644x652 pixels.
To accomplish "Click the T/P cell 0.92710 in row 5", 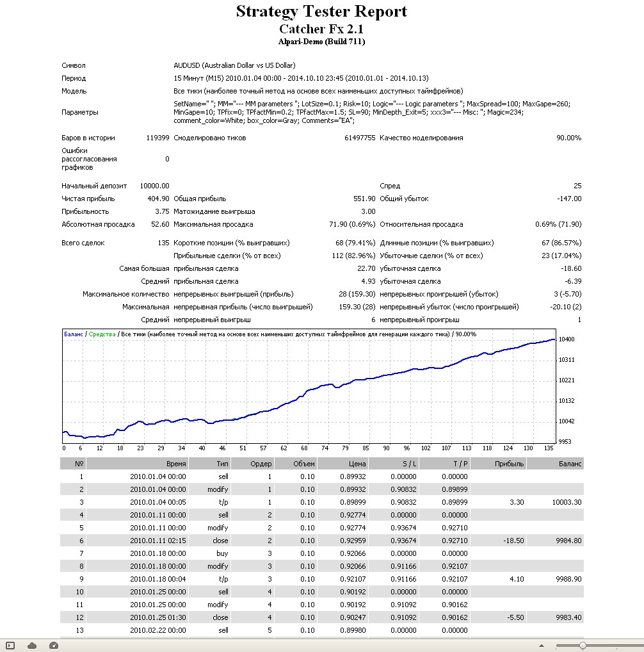I will 455,528.
